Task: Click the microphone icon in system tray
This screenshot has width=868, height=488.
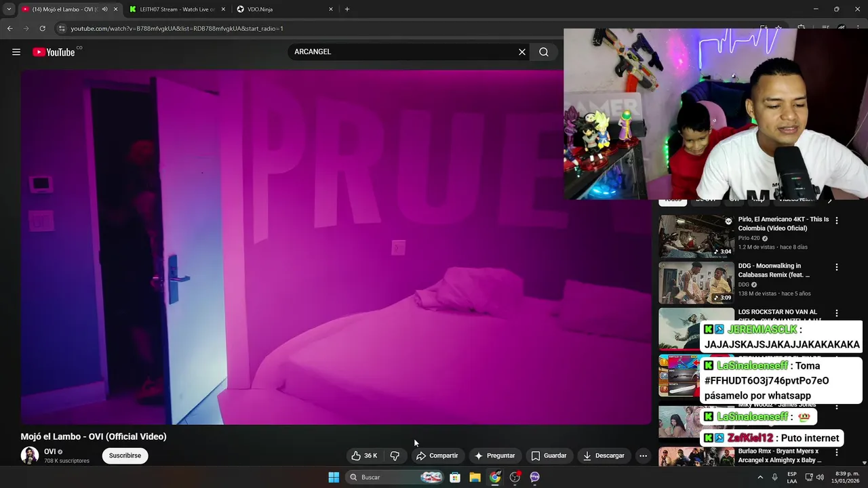Action: point(775,477)
